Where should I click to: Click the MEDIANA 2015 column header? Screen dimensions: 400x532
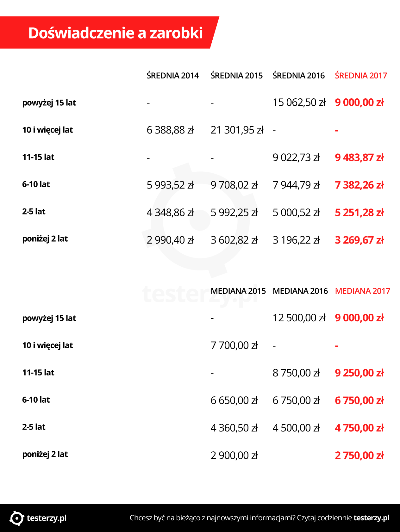click(238, 291)
